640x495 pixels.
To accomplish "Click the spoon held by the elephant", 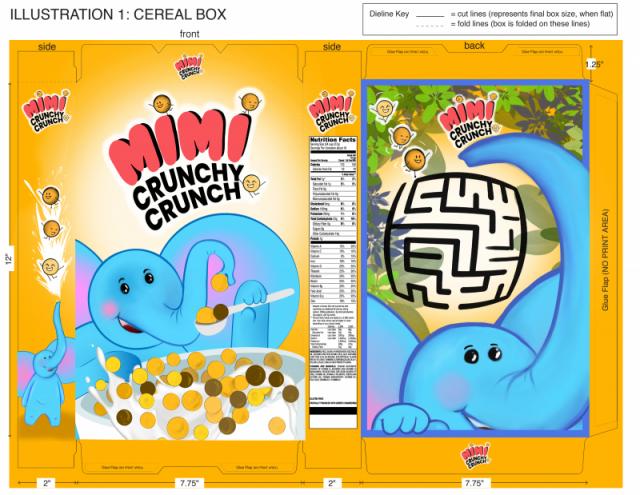I will coord(244,311).
